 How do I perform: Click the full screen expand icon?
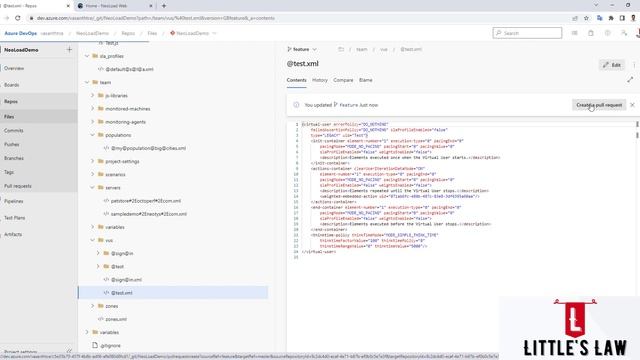pyautogui.click(x=630, y=80)
